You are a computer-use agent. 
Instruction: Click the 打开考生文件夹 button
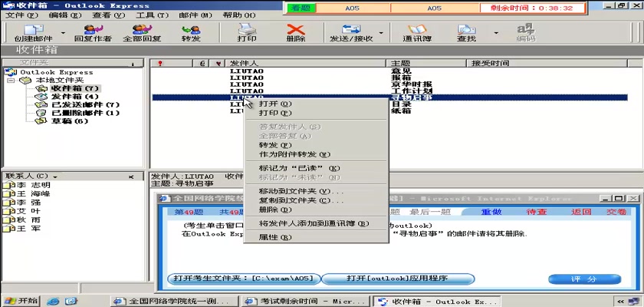[x=244, y=279]
